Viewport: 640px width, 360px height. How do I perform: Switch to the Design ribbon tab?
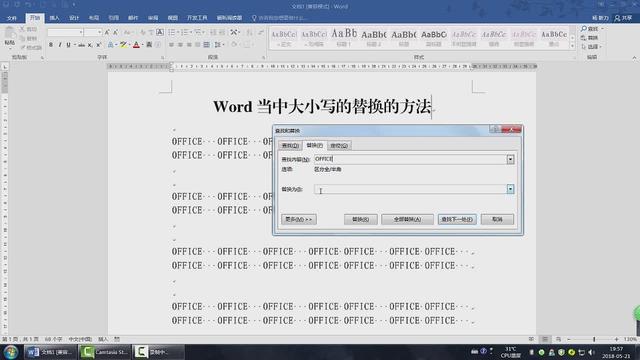74,18
